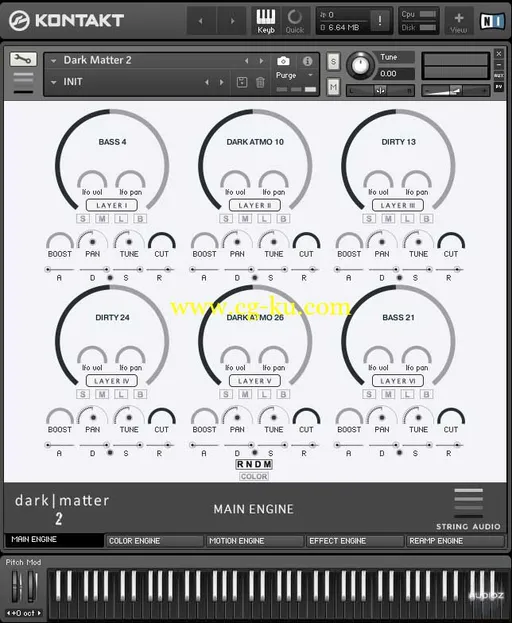Click the AUX button in instrument header
The image size is (512, 623).
(x=499, y=75)
